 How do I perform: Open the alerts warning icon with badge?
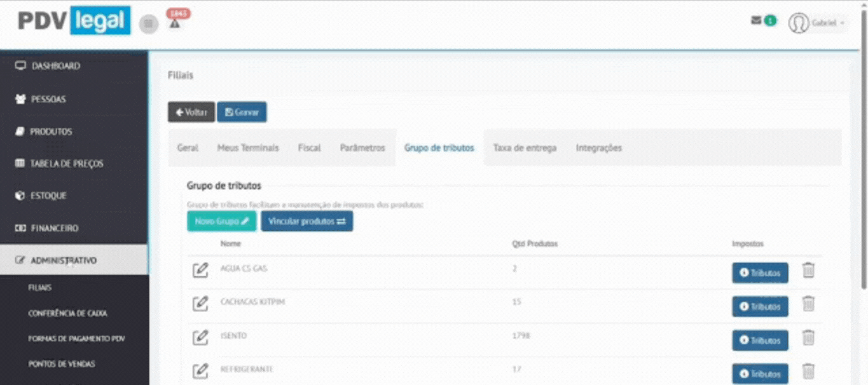(x=175, y=24)
